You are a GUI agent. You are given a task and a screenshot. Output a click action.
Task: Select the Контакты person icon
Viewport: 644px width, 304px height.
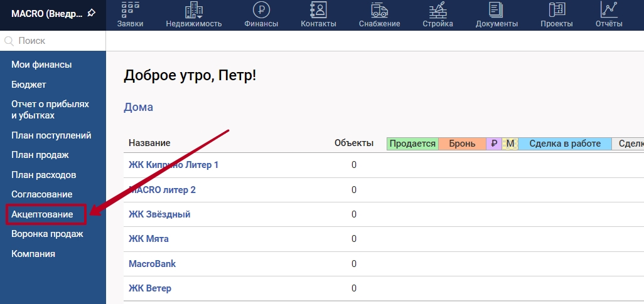[x=318, y=10]
